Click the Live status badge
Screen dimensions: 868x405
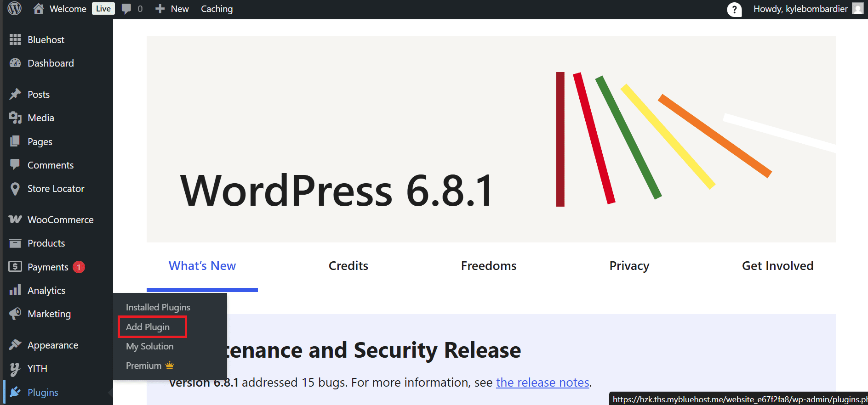pos(103,9)
